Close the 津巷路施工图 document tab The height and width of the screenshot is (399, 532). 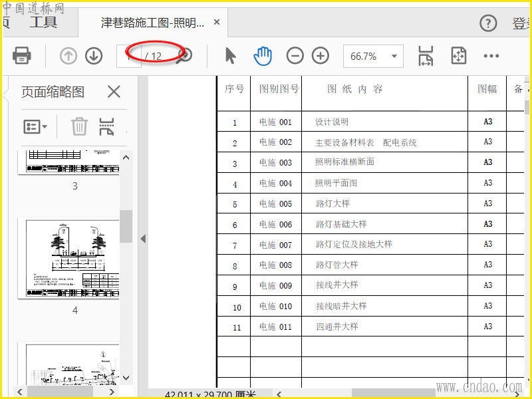217,23
